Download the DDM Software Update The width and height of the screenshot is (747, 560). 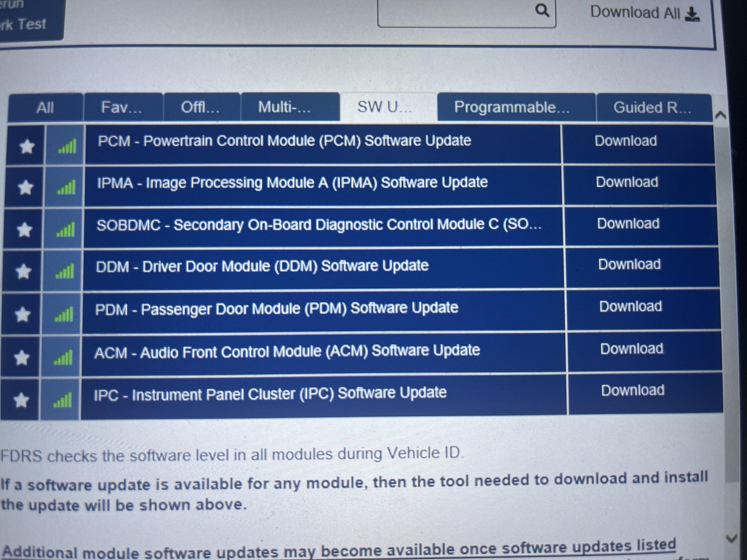pyautogui.click(x=630, y=264)
